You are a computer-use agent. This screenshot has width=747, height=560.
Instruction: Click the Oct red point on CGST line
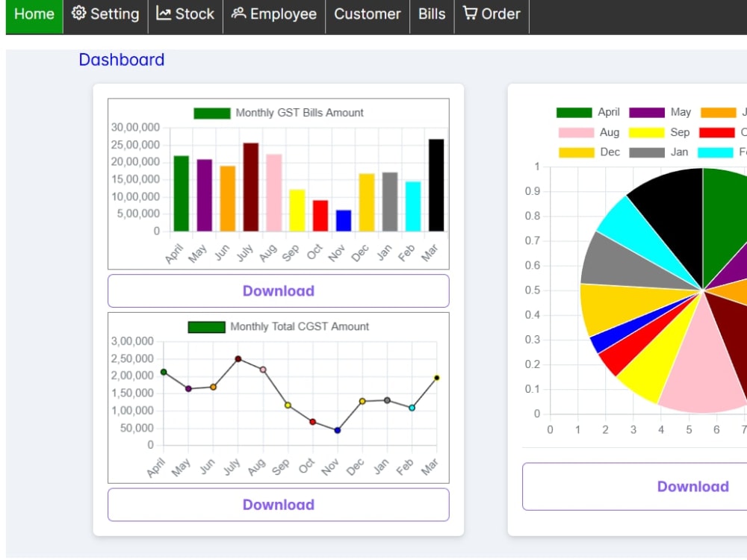pos(312,422)
